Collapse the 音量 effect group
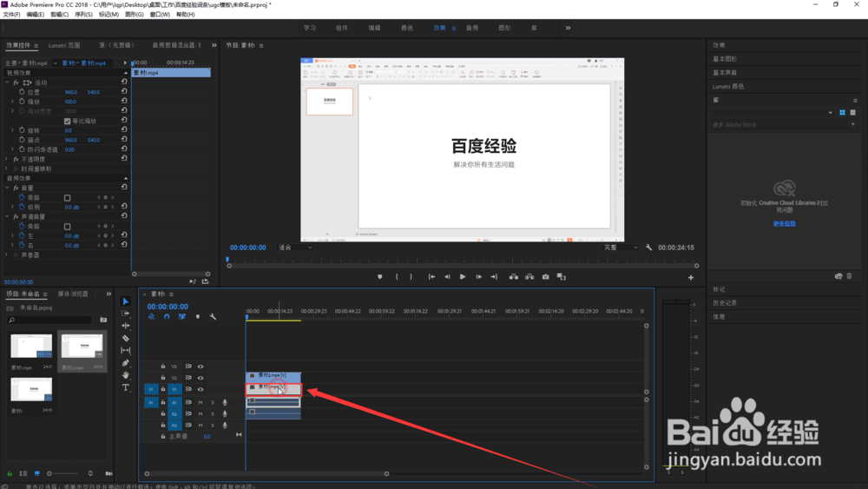This screenshot has width=868, height=489. tap(7, 188)
